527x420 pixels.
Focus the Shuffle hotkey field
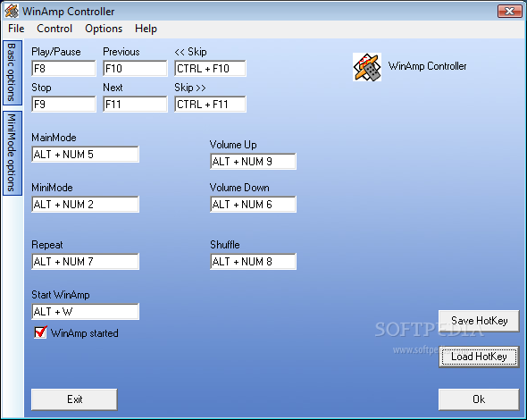tap(253, 262)
